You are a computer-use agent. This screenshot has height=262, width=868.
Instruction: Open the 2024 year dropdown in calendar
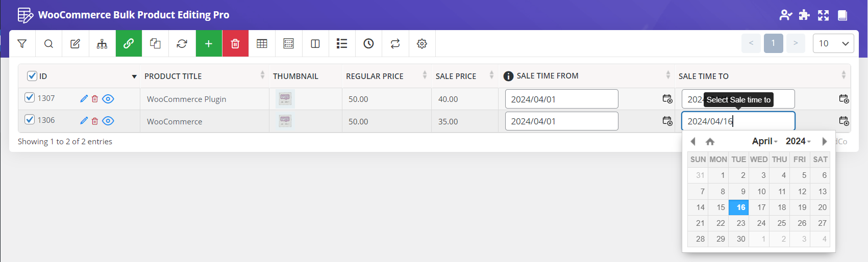pyautogui.click(x=798, y=141)
